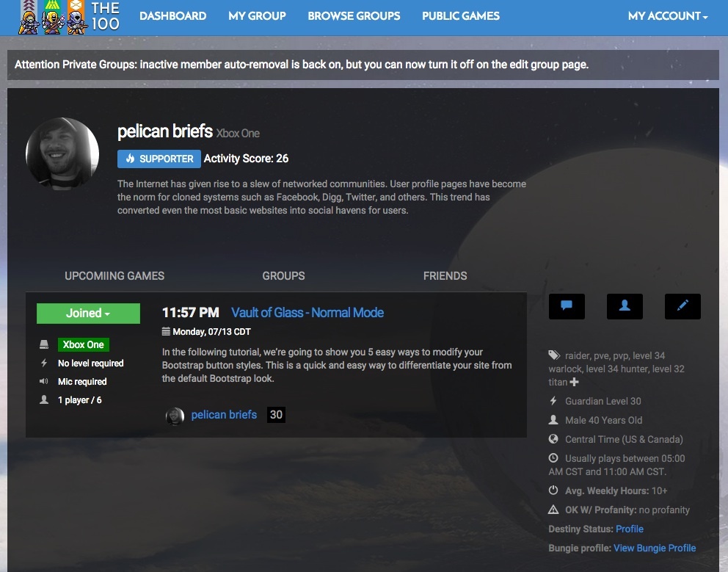Open Public Games in navigation
The height and width of the screenshot is (572, 728).
pyautogui.click(x=460, y=15)
